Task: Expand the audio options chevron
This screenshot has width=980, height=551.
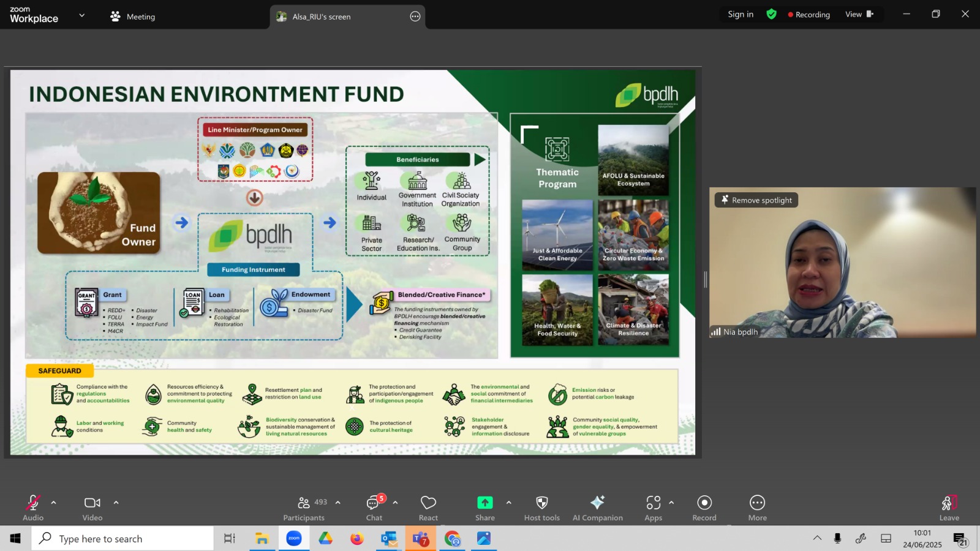Action: click(53, 503)
